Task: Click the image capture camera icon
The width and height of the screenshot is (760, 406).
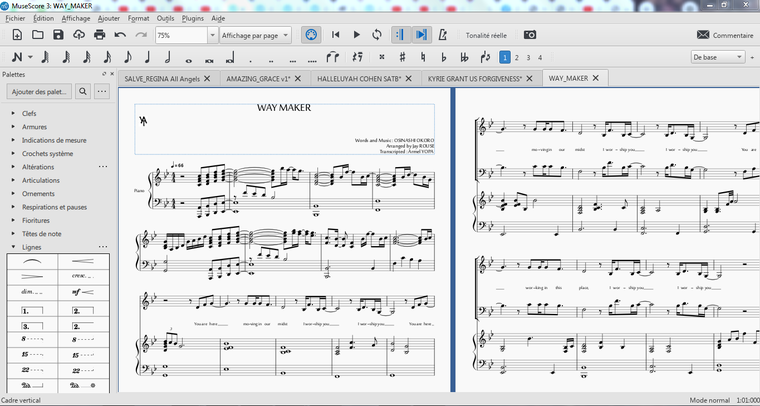Action: [529, 35]
